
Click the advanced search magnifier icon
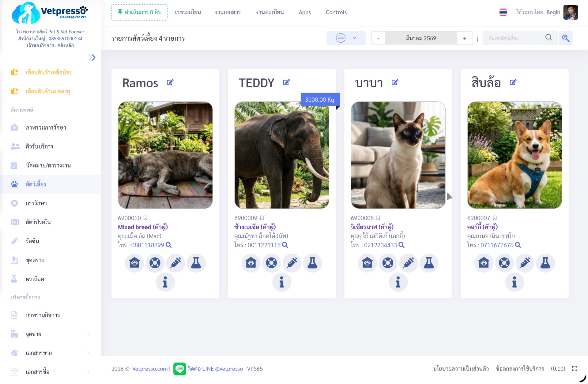click(566, 38)
